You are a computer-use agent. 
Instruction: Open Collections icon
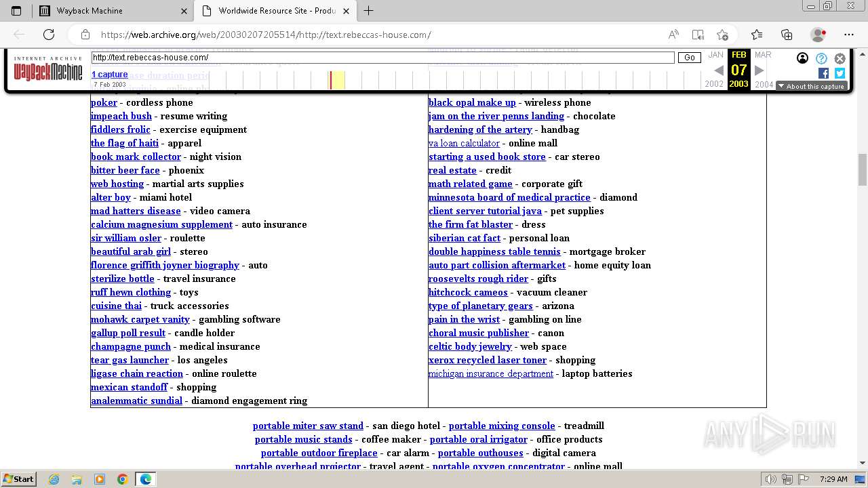(x=787, y=35)
